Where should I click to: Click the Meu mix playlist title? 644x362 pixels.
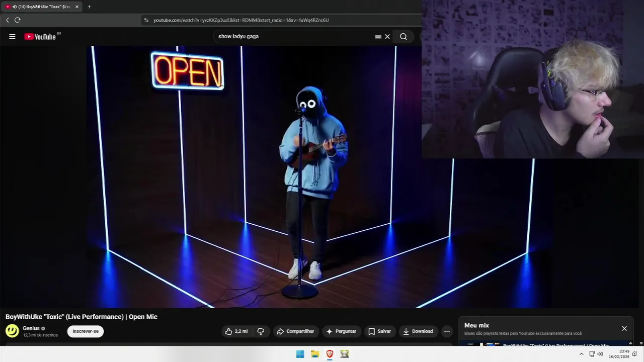[x=476, y=325]
